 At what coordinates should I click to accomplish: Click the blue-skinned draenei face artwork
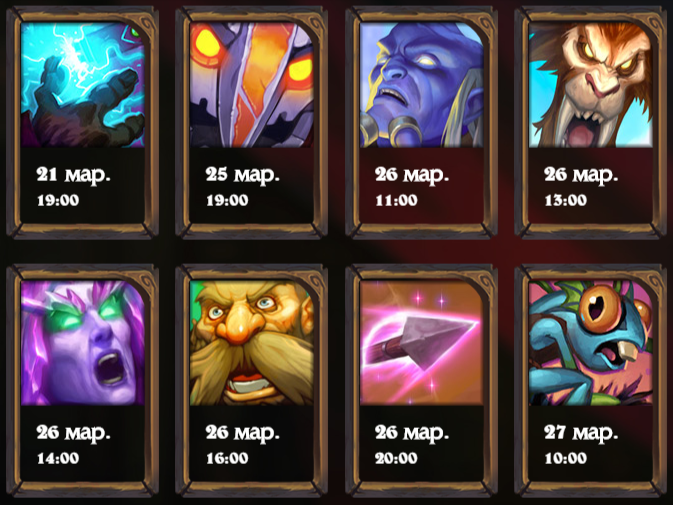pyautogui.click(x=421, y=85)
